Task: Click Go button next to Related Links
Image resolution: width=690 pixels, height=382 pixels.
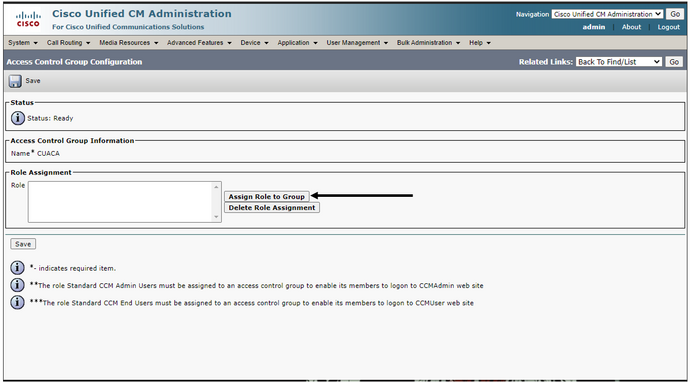Action: coord(674,62)
